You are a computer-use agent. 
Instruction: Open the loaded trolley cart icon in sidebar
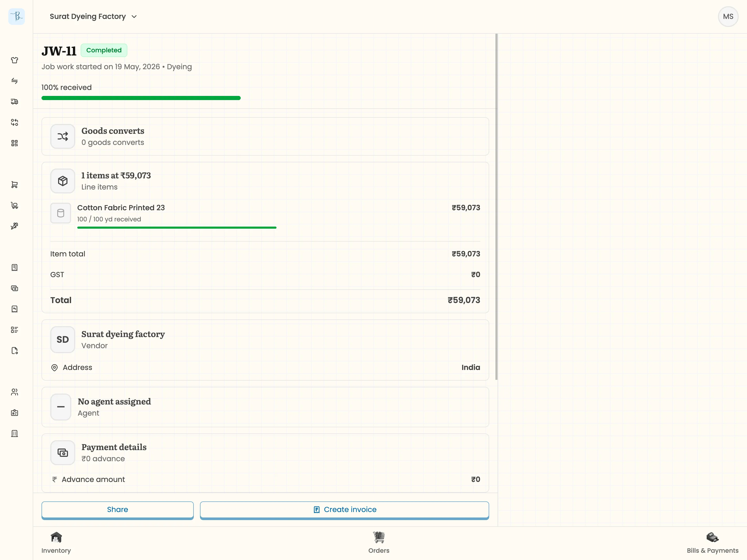15,206
